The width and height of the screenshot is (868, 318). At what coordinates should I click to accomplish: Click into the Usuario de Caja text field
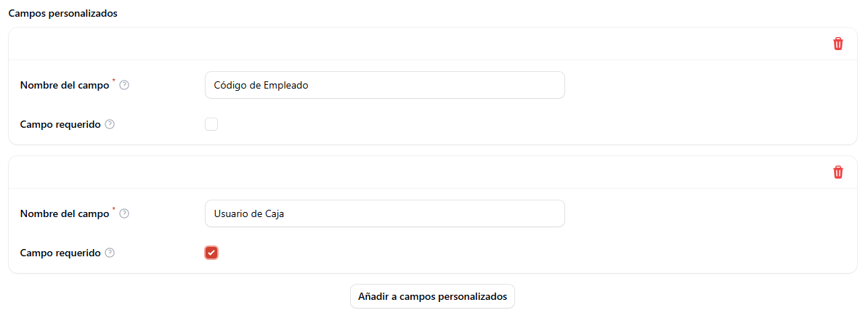[385, 213]
